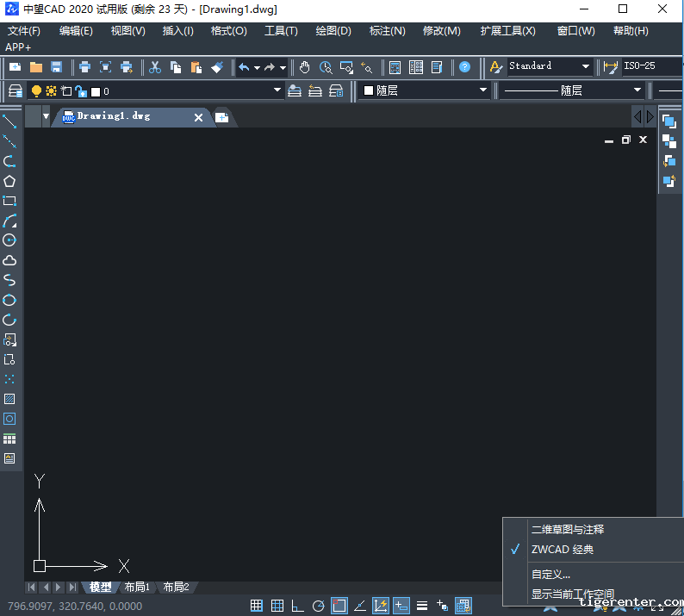Click 自定义... in workspace menu

click(x=550, y=574)
